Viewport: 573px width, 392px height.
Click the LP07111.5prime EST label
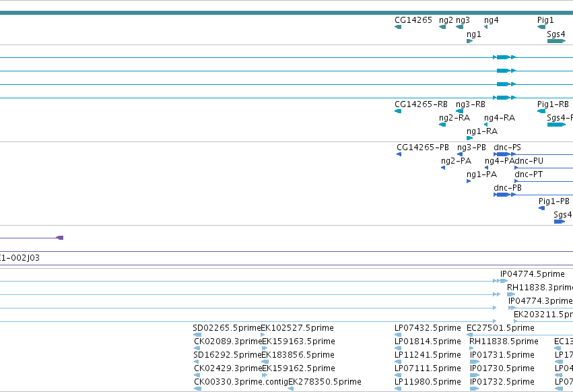pyautogui.click(x=428, y=368)
